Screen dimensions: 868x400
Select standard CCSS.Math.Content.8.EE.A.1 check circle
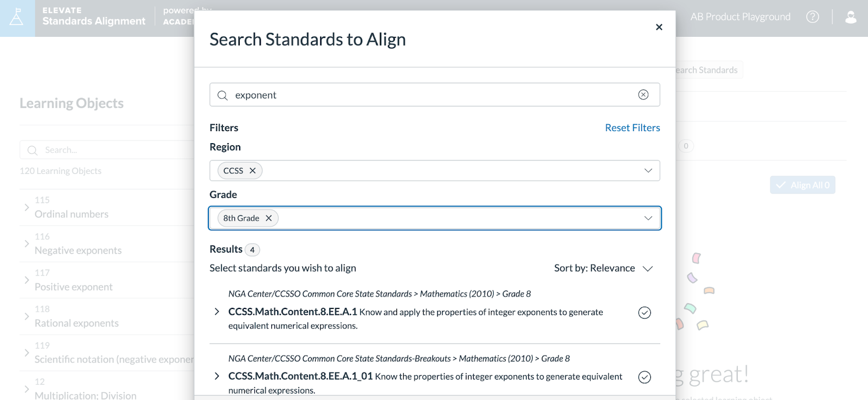644,313
